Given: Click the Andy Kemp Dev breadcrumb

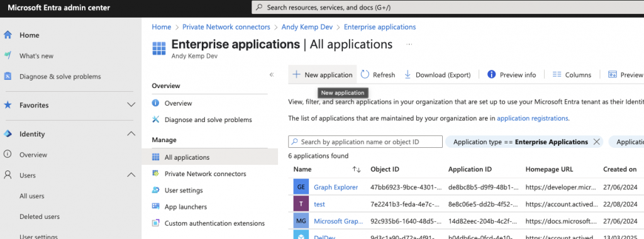Looking at the screenshot, I should click(x=307, y=27).
